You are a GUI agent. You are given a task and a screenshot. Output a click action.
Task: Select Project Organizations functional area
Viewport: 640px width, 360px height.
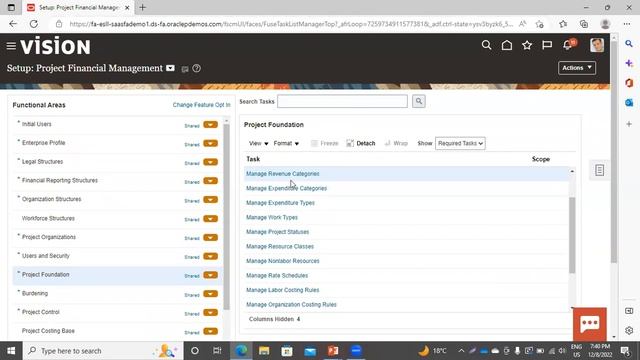tap(49, 237)
